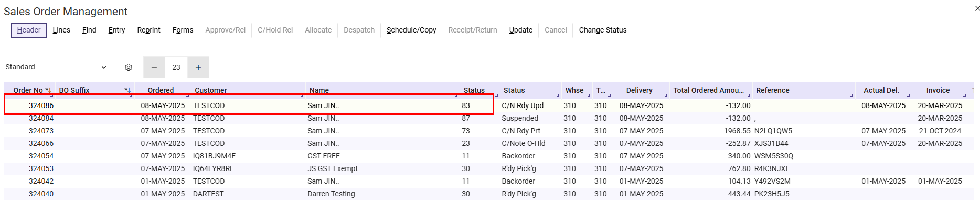The height and width of the screenshot is (201, 980).
Task: Select Schedule/Copy in the toolbar
Action: 411,30
